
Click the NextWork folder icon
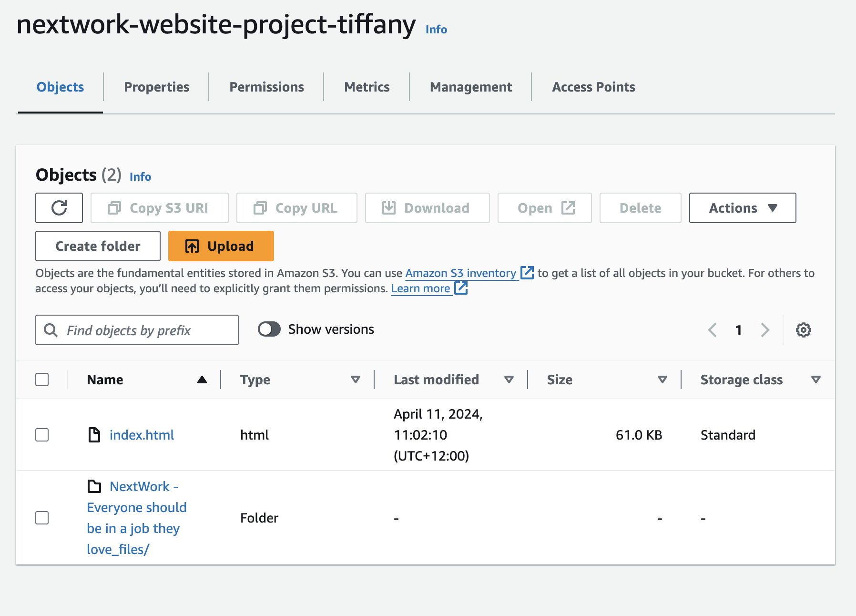(94, 486)
